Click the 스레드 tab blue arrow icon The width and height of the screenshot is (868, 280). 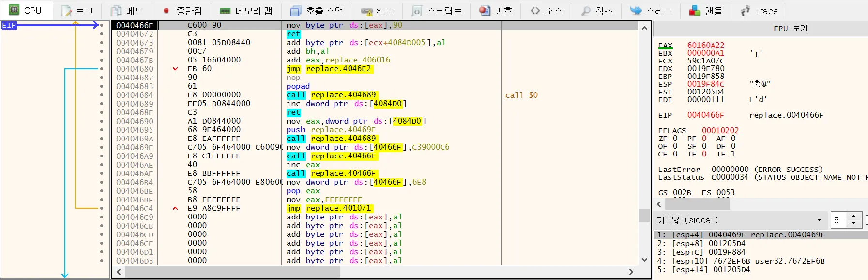click(x=636, y=11)
